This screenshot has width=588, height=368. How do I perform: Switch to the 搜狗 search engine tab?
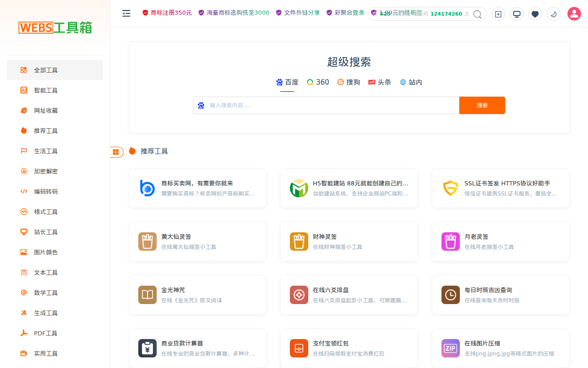coord(349,82)
